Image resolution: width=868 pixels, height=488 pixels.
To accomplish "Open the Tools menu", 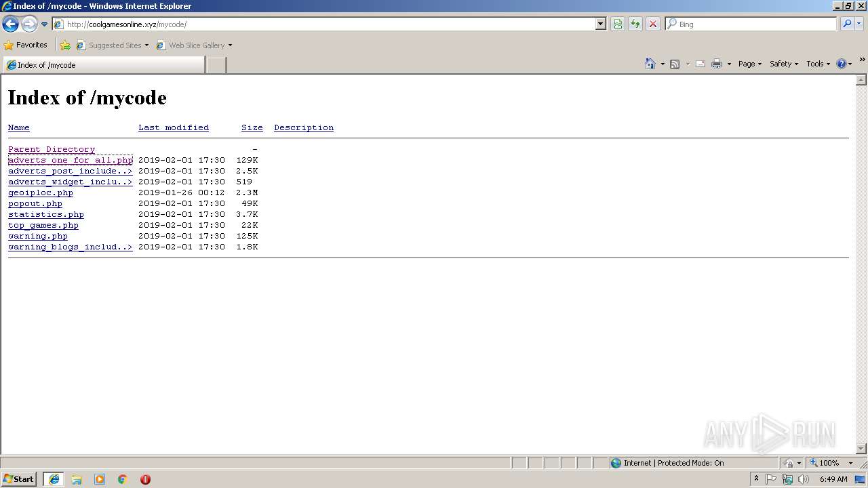I will click(818, 64).
